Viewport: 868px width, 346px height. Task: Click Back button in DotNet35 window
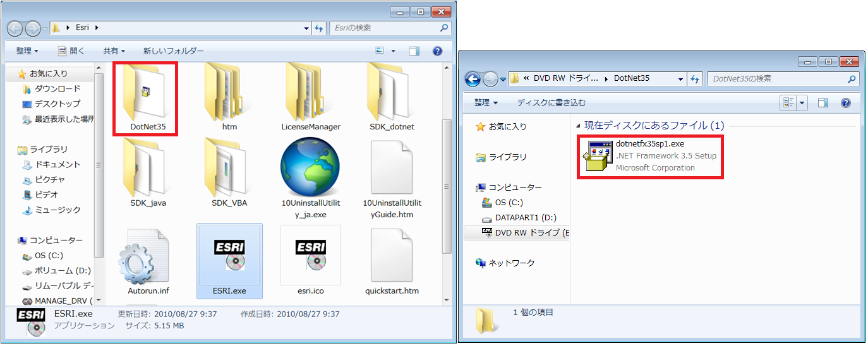pos(473,79)
